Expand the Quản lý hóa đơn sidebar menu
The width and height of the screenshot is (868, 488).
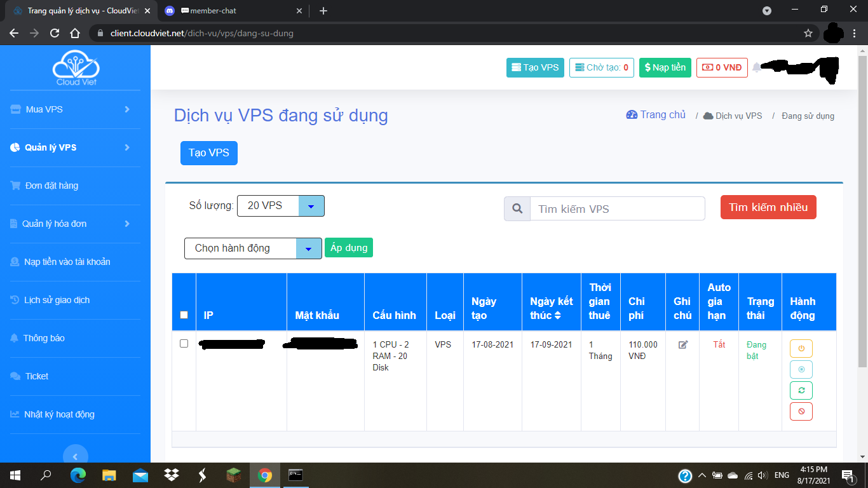click(x=75, y=224)
